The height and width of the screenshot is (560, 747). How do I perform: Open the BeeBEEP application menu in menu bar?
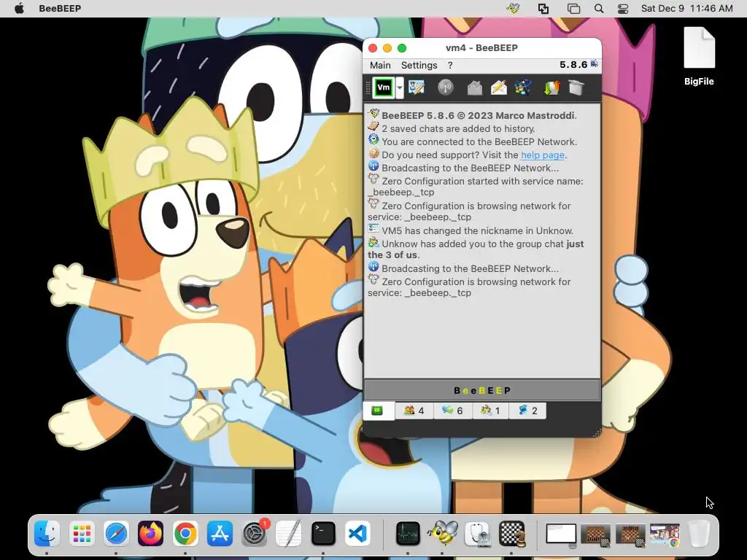[x=60, y=9]
